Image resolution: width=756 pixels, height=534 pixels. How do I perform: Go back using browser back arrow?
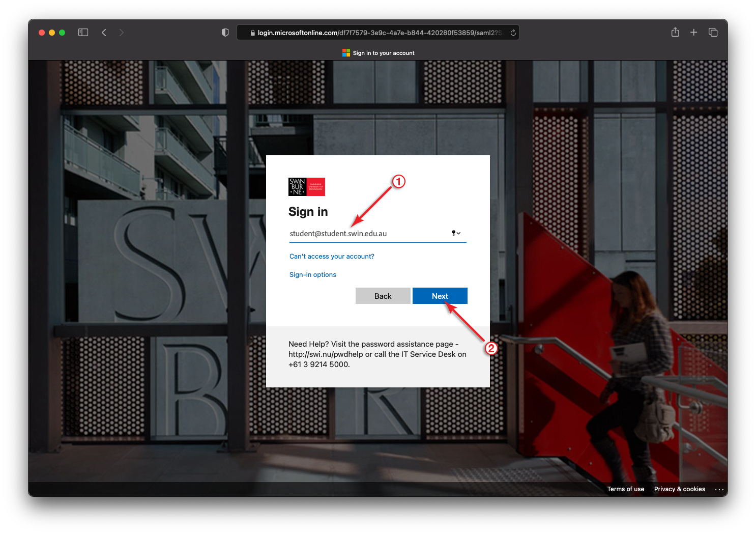104,33
